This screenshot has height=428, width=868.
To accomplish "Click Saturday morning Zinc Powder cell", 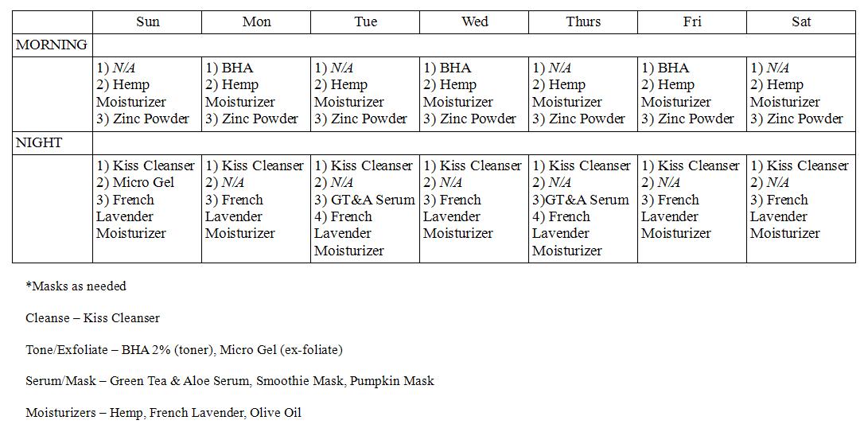I will [x=801, y=94].
